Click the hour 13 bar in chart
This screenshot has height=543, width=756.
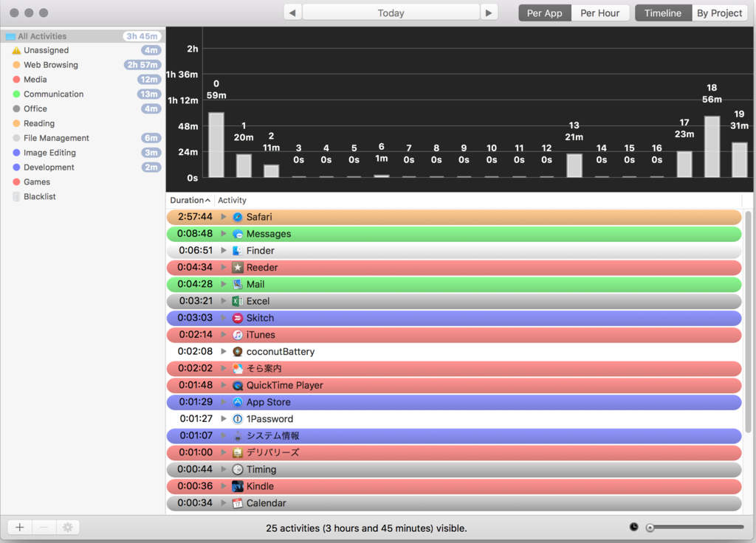click(574, 166)
